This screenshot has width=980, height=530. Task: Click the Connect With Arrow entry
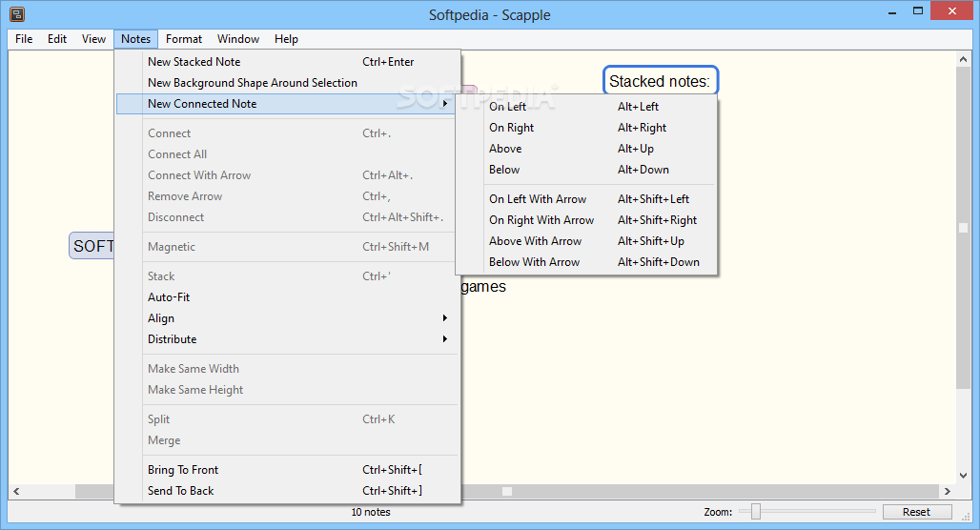coord(288,175)
